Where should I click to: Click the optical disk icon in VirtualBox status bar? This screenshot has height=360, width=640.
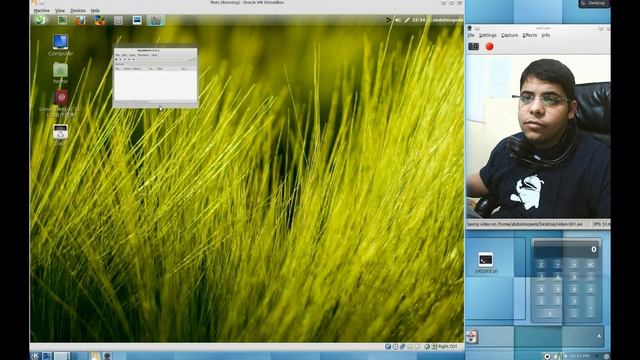coord(395,347)
